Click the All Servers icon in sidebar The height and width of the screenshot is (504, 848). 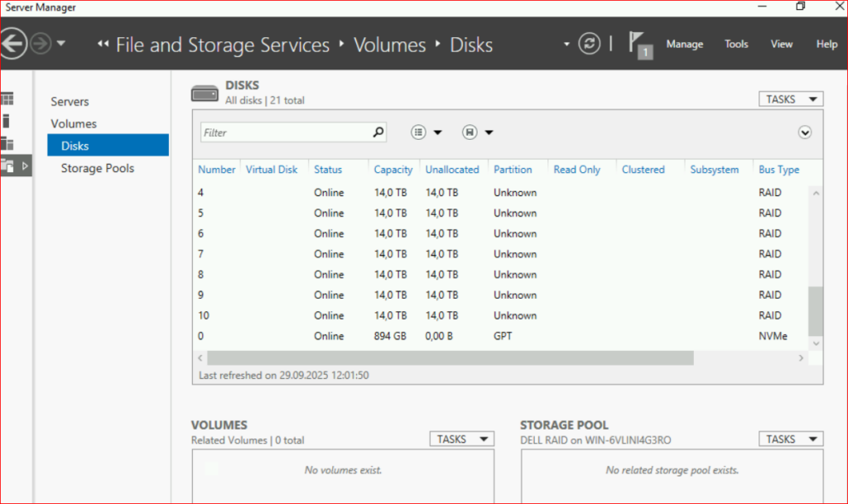coord(7,143)
